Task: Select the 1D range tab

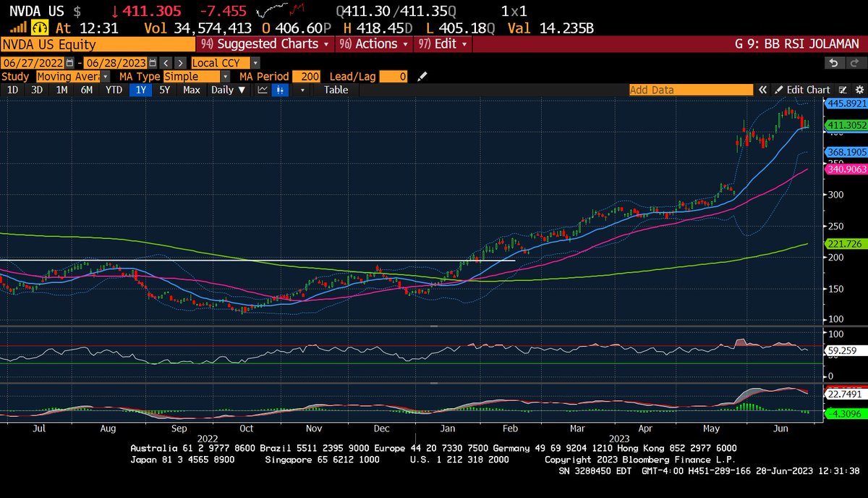Action: click(x=12, y=90)
